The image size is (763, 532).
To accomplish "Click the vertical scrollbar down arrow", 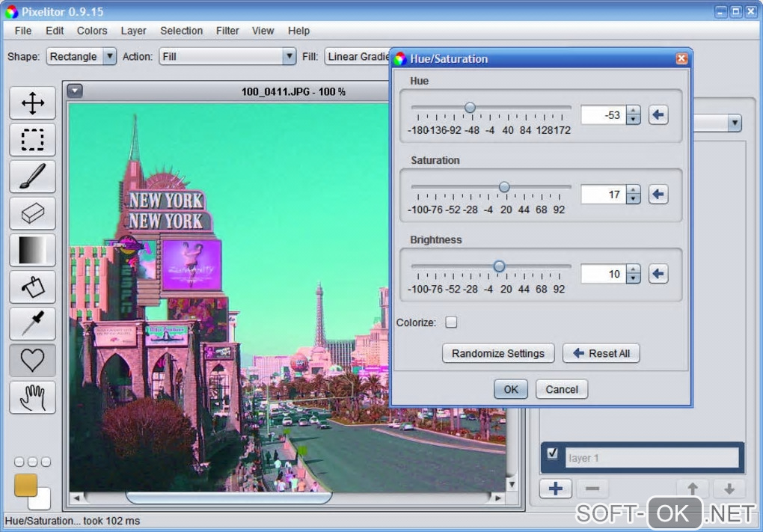I will [x=512, y=484].
